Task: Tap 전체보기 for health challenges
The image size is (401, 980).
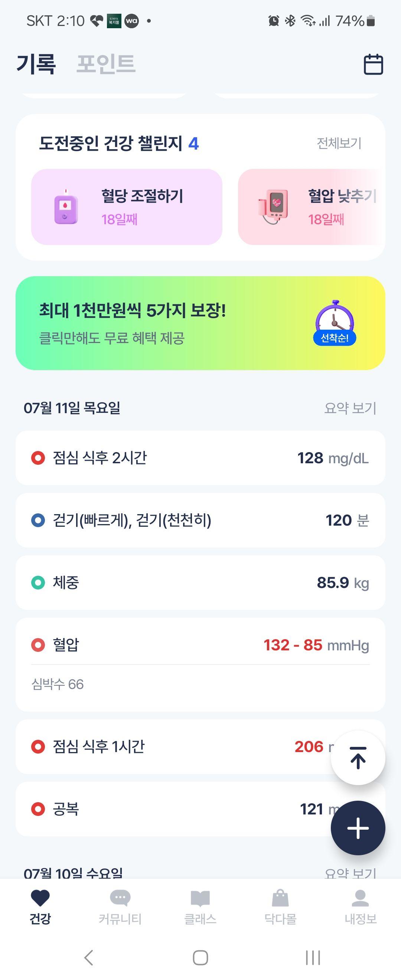Action: coord(339,143)
